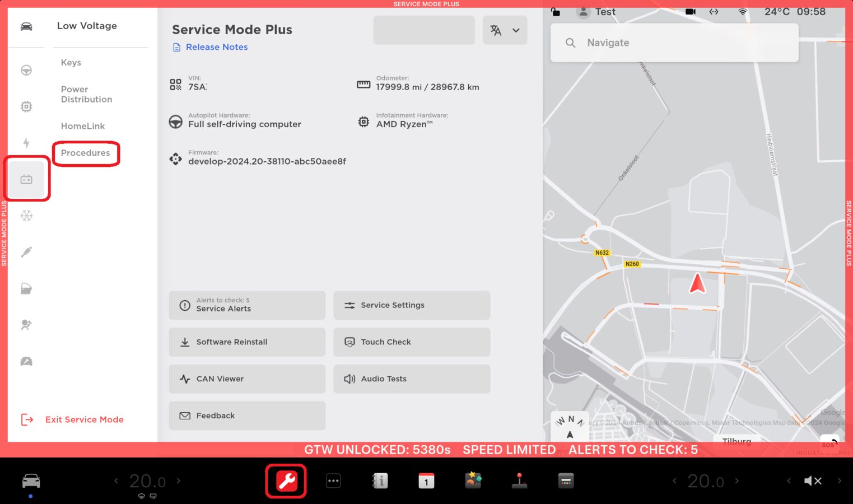This screenshot has height=504, width=853.
Task: Open the owner's manual info book app
Action: click(380, 480)
